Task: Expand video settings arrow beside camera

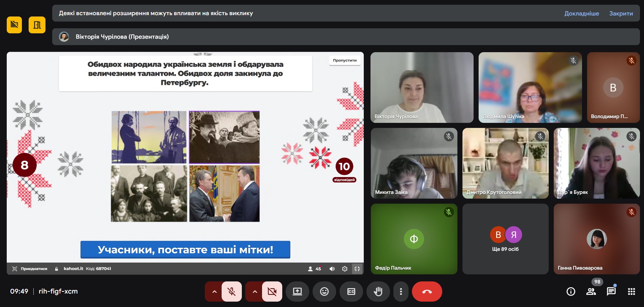Action: click(255, 292)
